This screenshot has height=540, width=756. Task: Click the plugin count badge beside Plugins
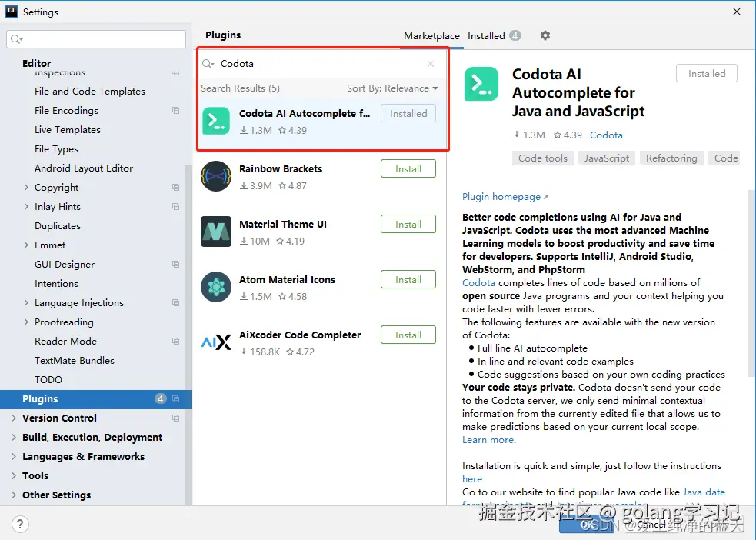pyautogui.click(x=161, y=398)
